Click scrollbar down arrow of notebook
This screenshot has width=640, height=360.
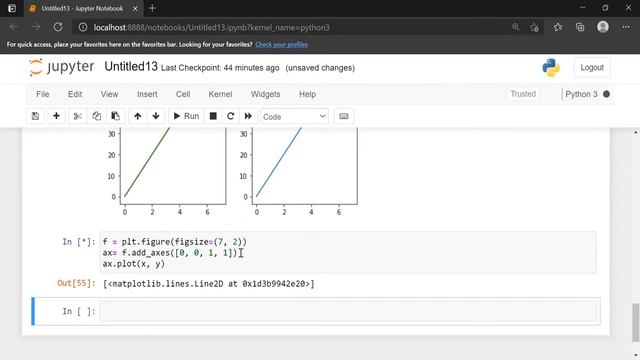pos(636,356)
